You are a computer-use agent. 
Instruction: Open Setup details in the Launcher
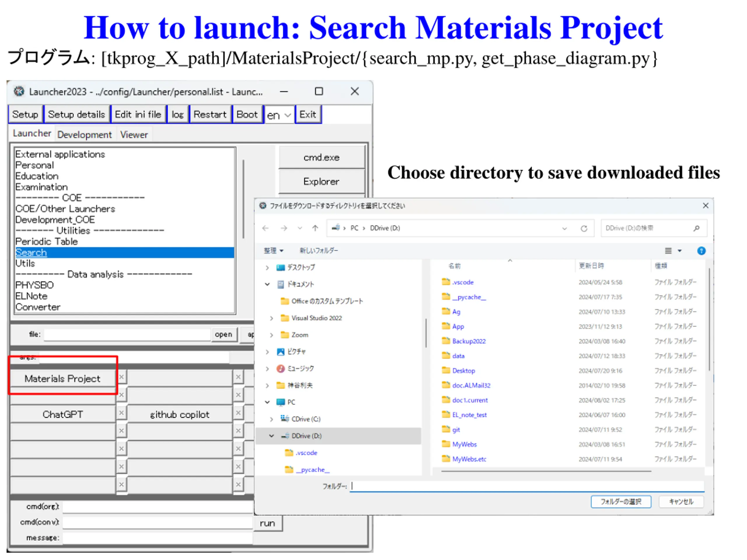click(76, 114)
